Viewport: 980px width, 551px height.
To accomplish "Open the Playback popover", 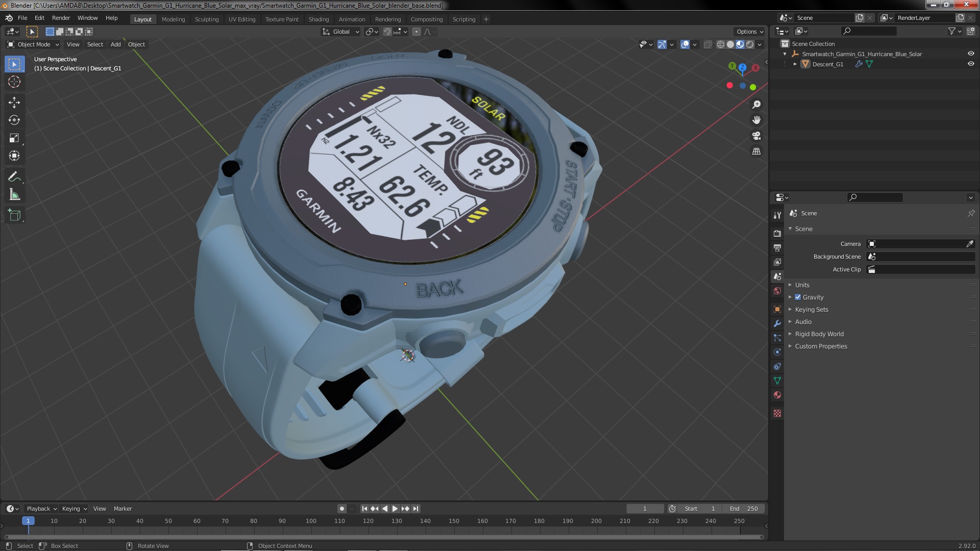I will (41, 509).
